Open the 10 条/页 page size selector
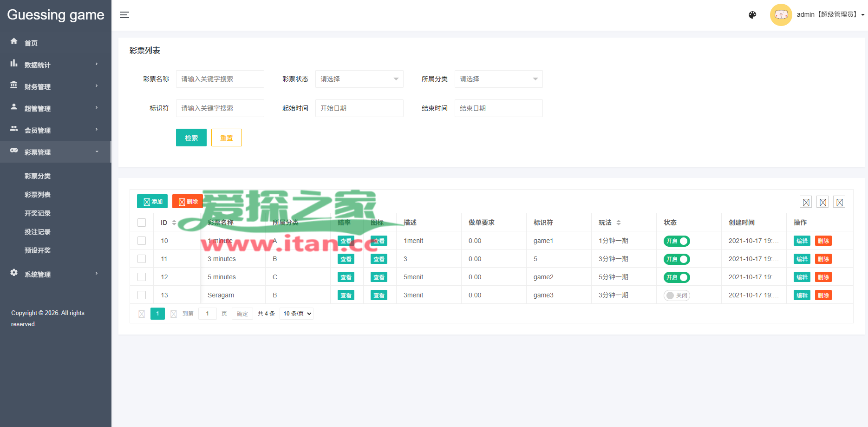Viewport: 868px width, 427px height. click(297, 314)
